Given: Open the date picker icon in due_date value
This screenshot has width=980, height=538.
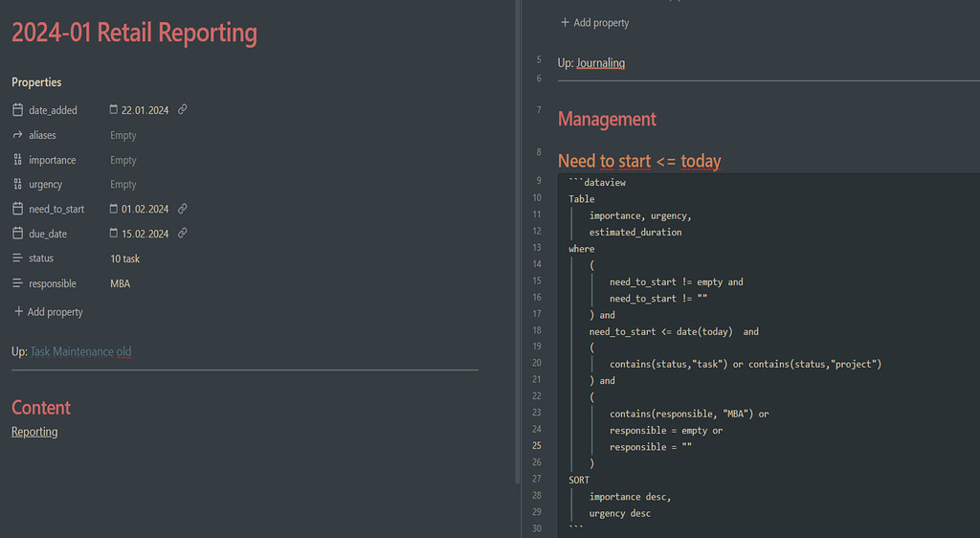Looking at the screenshot, I should 114,234.
